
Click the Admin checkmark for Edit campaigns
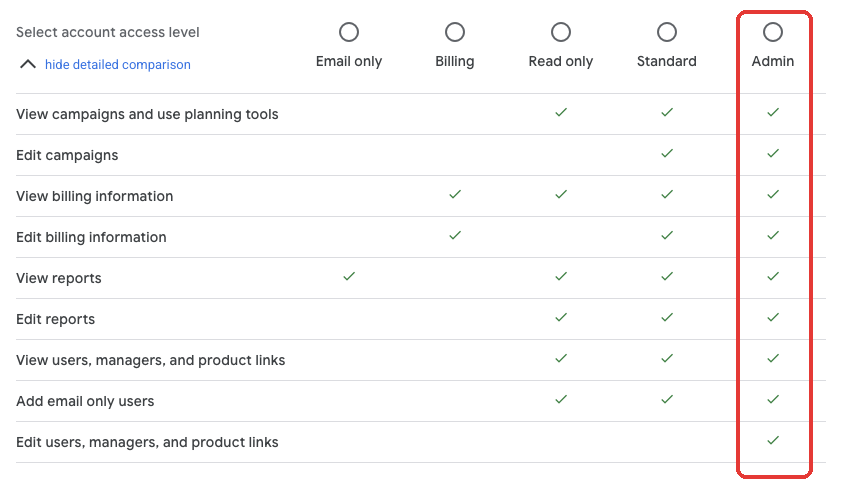coord(773,153)
